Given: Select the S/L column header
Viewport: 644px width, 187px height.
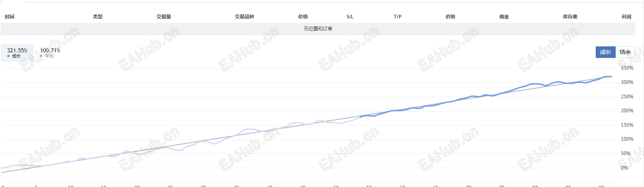Looking at the screenshot, I should point(350,17).
